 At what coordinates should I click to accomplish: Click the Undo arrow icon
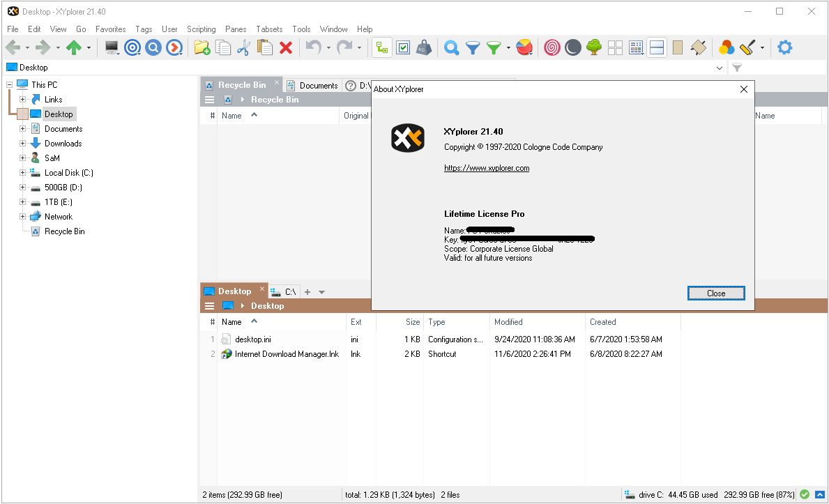point(314,47)
